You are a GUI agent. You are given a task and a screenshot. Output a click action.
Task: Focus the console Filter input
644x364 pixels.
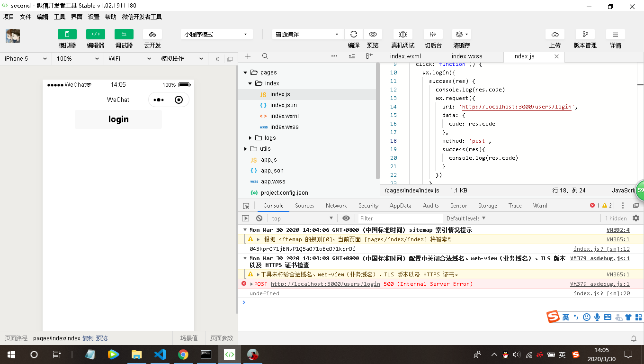click(x=400, y=218)
